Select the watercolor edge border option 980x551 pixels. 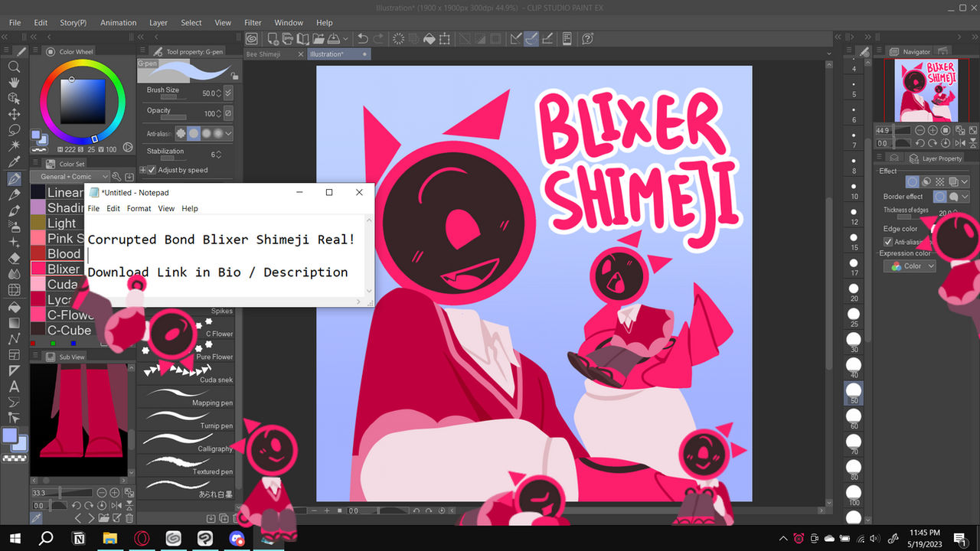pos(954,197)
